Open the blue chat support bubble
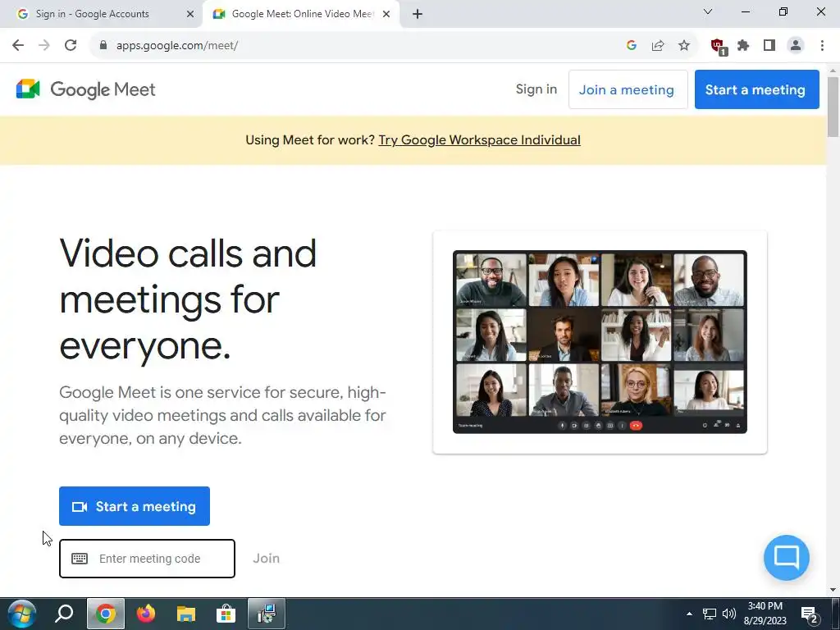The image size is (840, 630). click(x=787, y=557)
